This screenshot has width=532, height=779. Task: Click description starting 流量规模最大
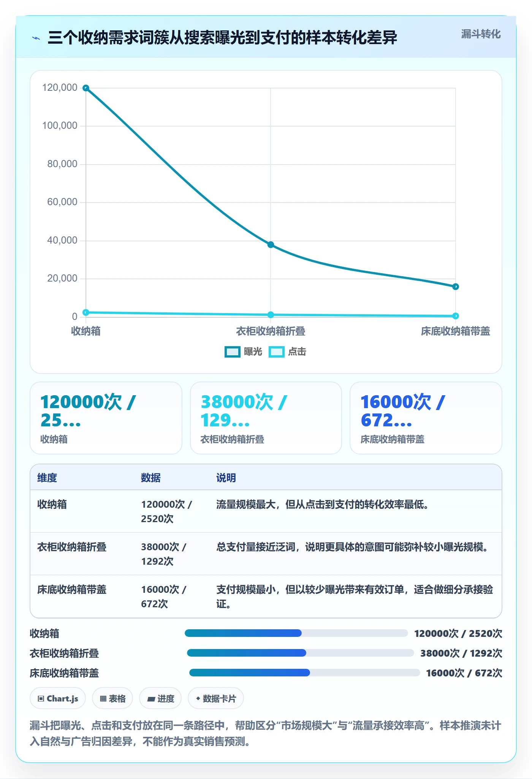pyautogui.click(x=322, y=505)
